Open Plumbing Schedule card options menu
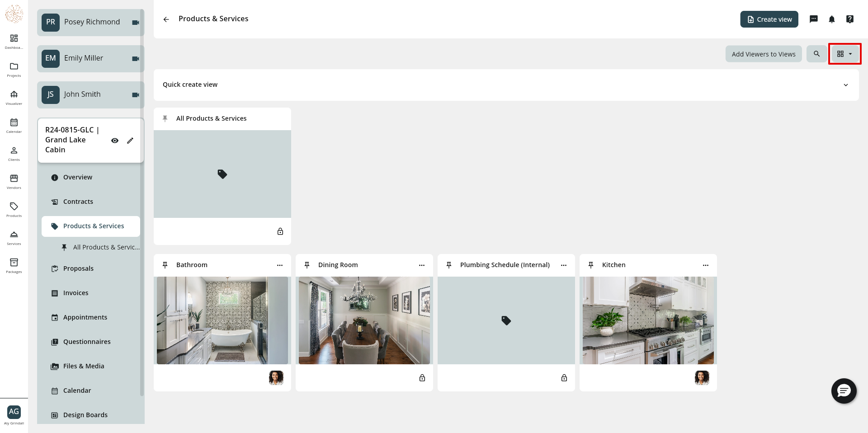The width and height of the screenshot is (868, 433). (x=564, y=265)
